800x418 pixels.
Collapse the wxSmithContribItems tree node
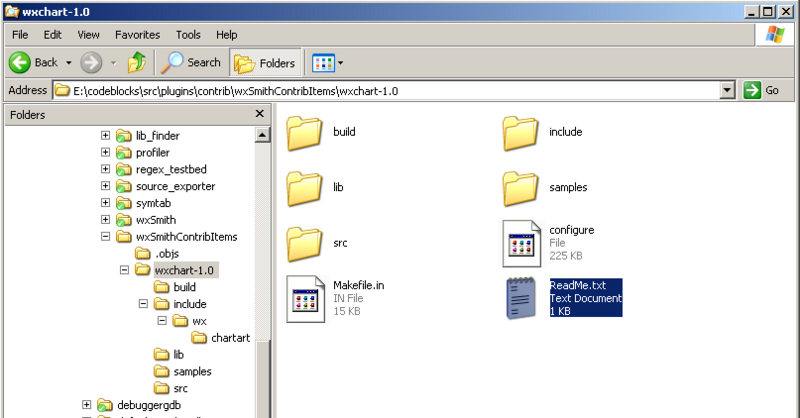[x=105, y=236]
